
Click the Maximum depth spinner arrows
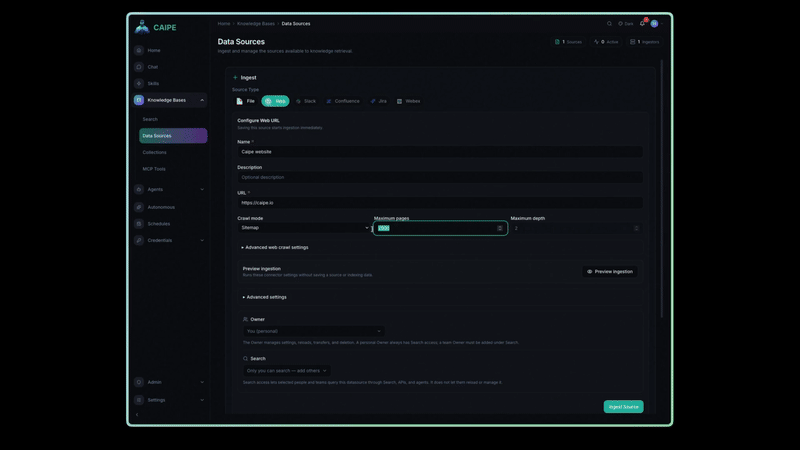tap(636, 228)
